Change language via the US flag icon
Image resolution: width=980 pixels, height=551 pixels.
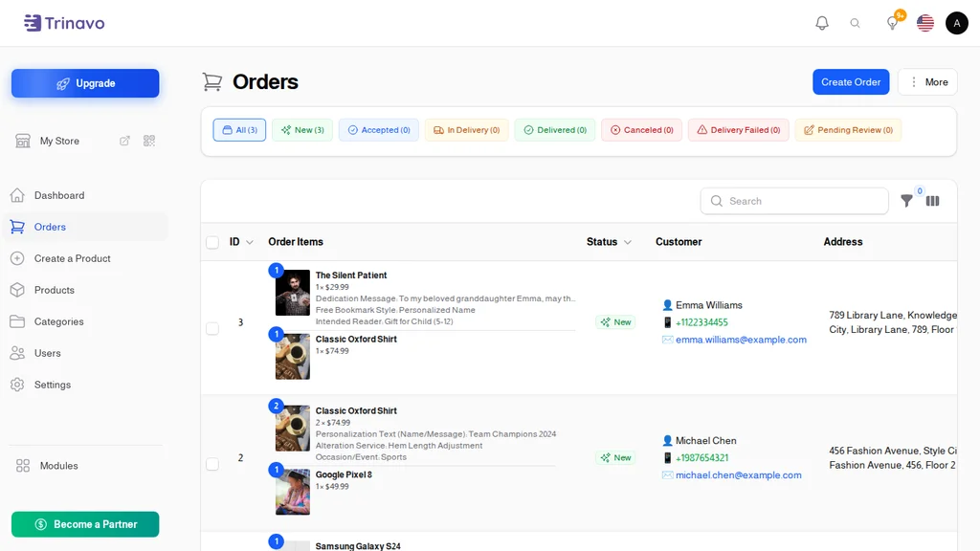click(x=925, y=23)
